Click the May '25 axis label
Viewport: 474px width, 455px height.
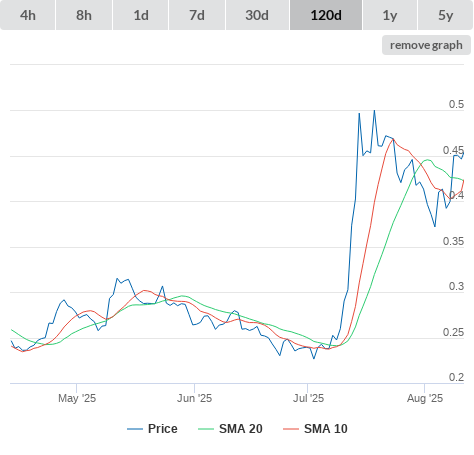77,398
